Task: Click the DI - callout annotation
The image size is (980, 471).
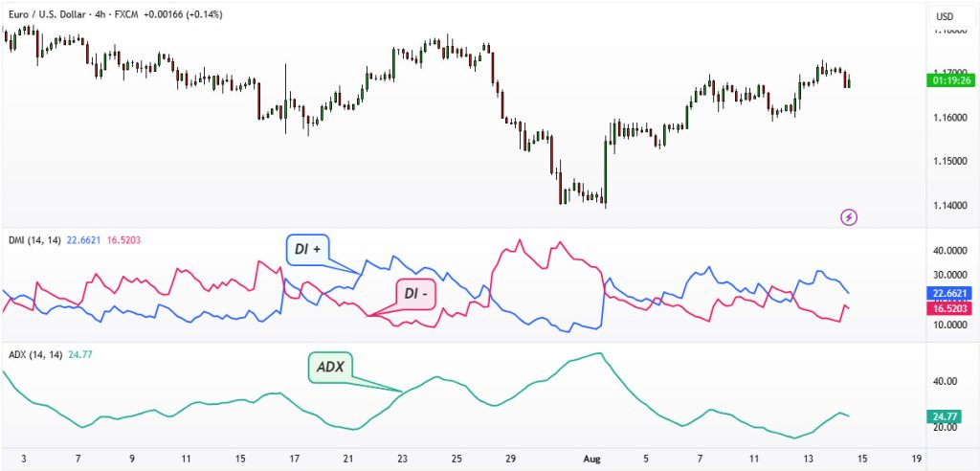Action: tap(415, 294)
